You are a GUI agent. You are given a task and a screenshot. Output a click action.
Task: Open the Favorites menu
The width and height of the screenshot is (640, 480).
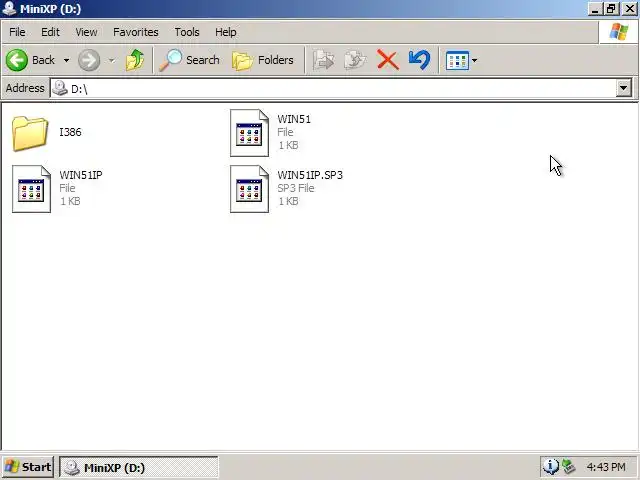[136, 32]
